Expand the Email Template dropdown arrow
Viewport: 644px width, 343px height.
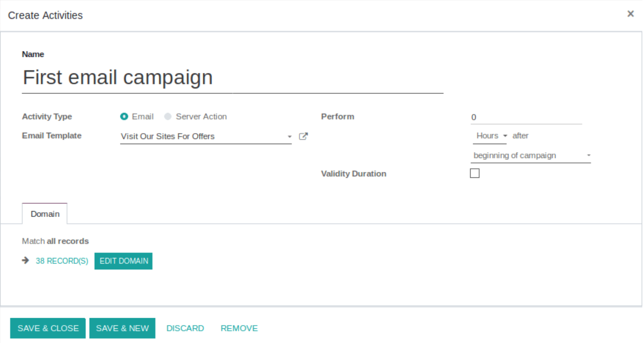pos(289,137)
